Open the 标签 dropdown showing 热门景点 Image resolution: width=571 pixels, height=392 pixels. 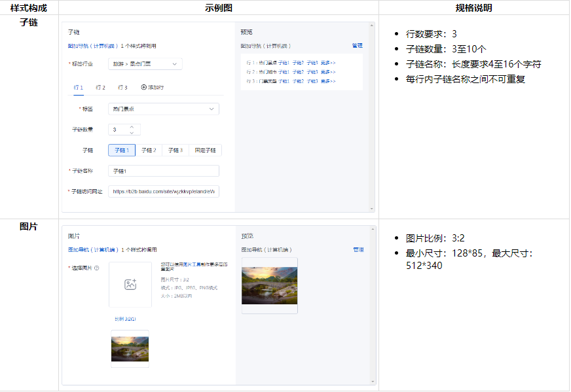(x=164, y=109)
